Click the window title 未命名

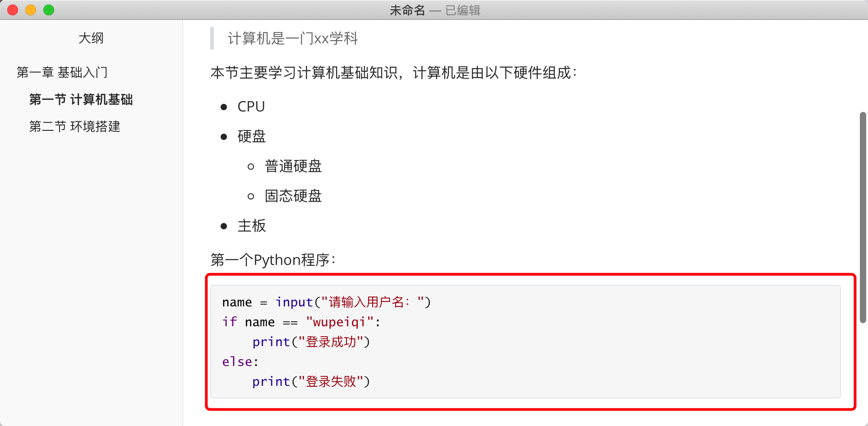pos(407,10)
